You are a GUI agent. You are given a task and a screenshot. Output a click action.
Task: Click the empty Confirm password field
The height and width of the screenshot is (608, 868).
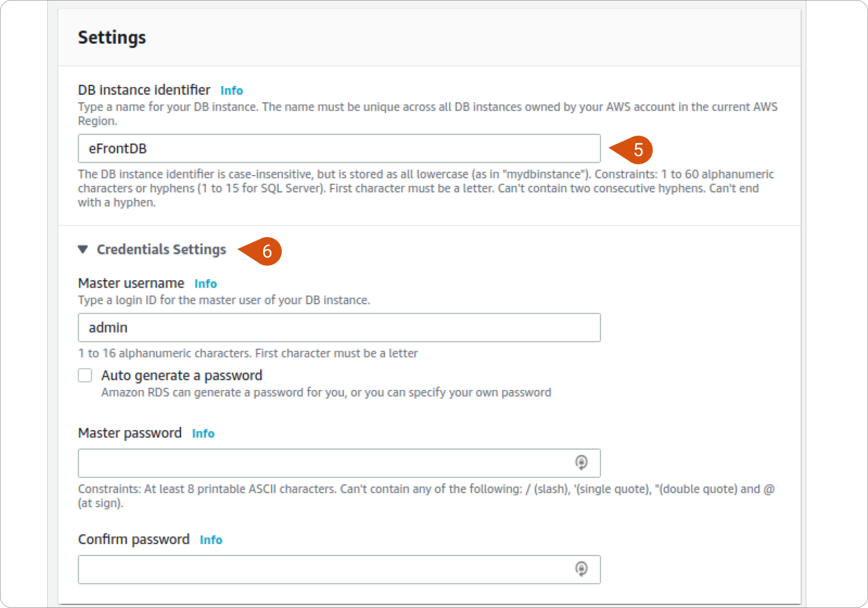point(304,569)
